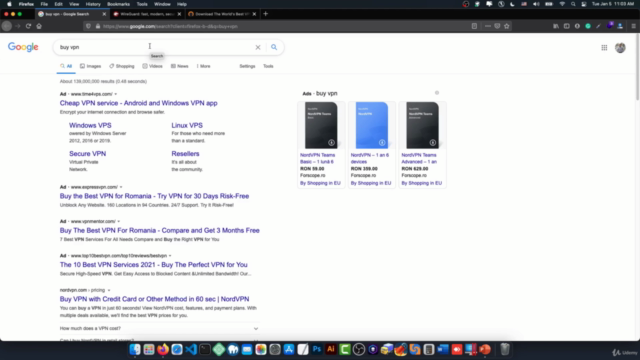Viewport: 640px width, 360px height.
Task: Click the Google logo
Action: point(23,47)
